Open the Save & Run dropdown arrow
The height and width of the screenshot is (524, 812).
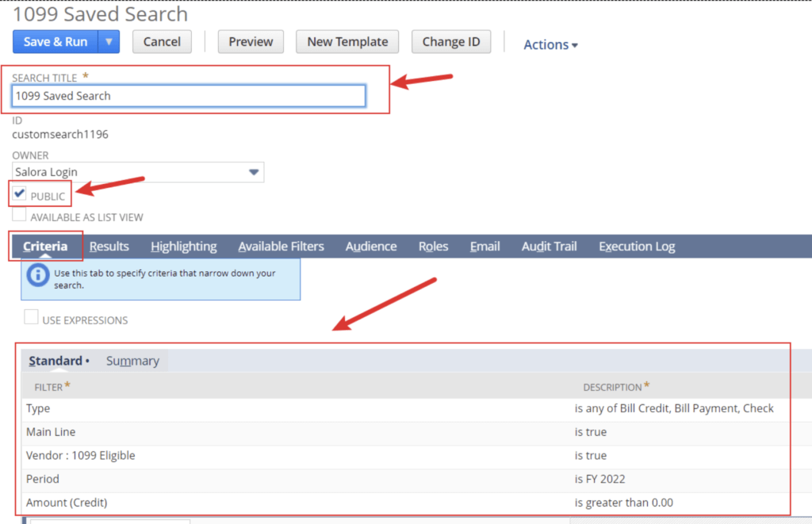(109, 42)
